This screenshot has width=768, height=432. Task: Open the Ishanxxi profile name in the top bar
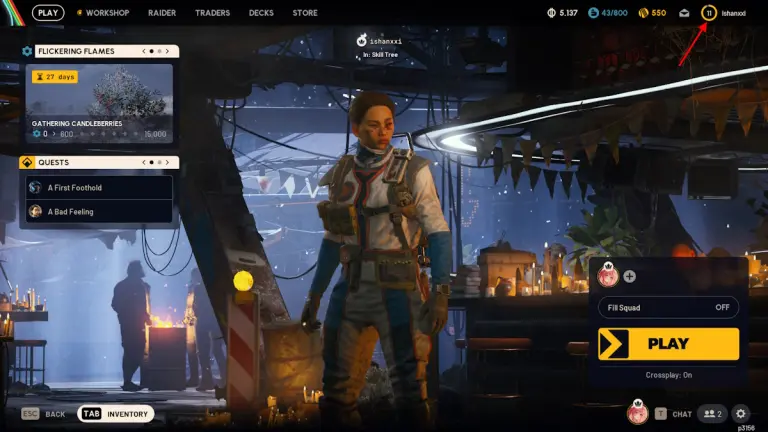[733, 13]
